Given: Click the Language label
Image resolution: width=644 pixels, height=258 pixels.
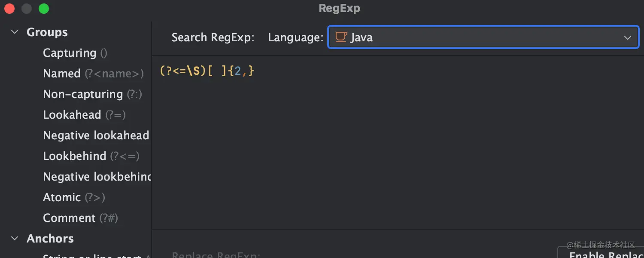Looking at the screenshot, I should click(x=296, y=37).
